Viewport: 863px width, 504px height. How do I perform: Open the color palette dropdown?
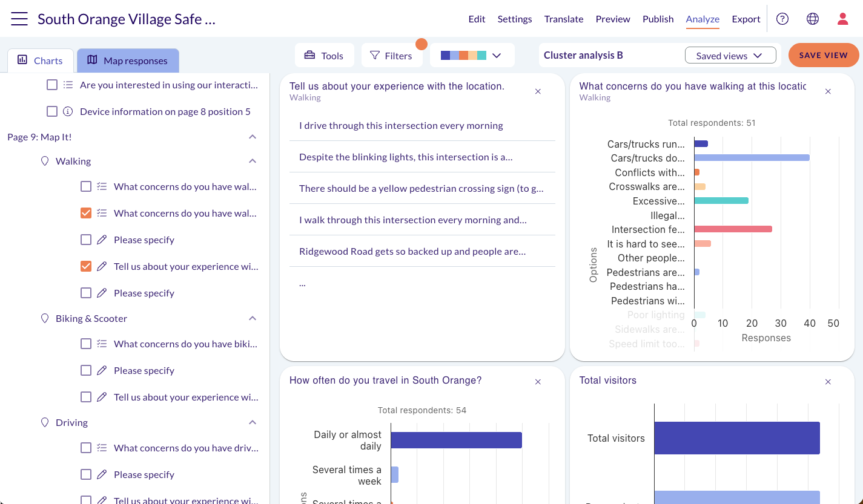[x=472, y=55]
